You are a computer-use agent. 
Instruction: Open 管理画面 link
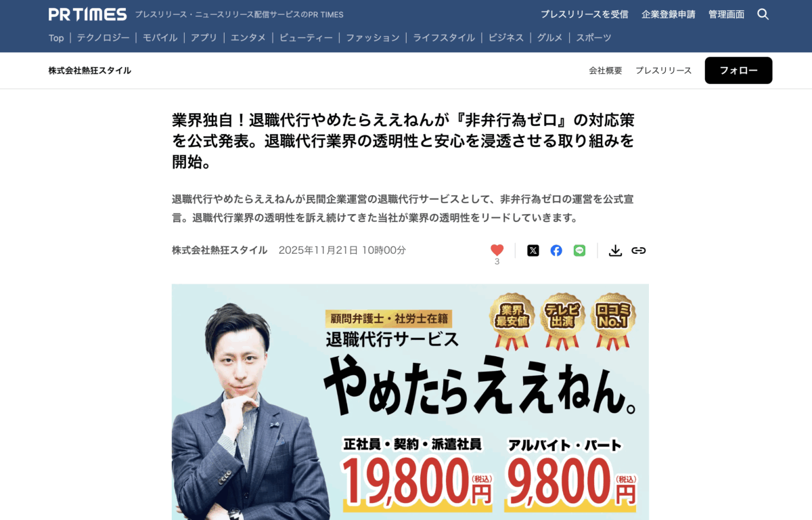[727, 14]
